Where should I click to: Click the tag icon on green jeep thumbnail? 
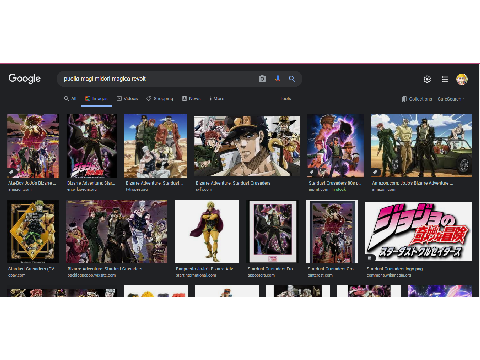click(375, 172)
